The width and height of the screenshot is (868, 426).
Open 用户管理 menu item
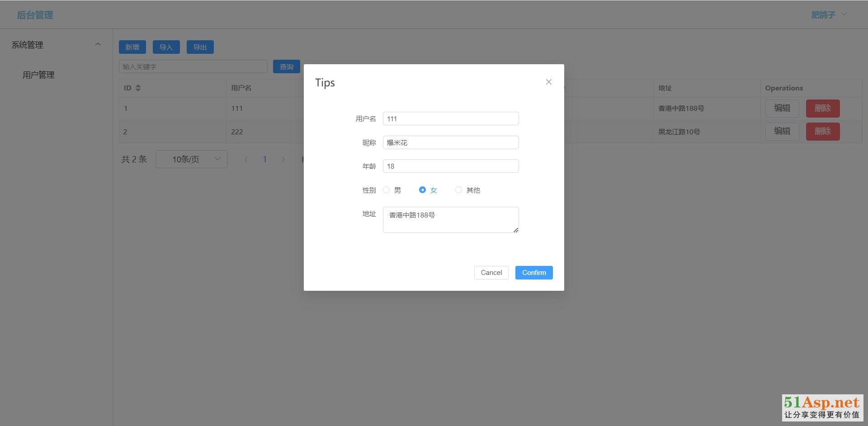coord(38,75)
